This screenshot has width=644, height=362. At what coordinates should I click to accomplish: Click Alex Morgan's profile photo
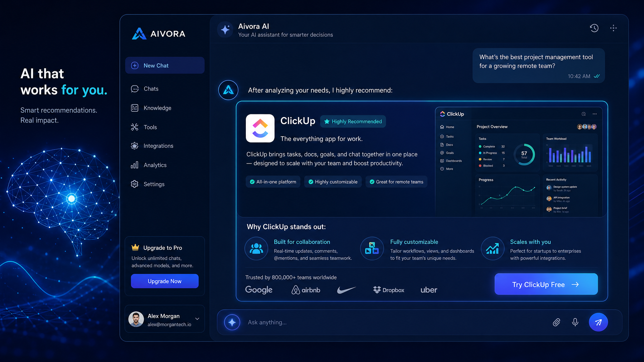pyautogui.click(x=136, y=319)
